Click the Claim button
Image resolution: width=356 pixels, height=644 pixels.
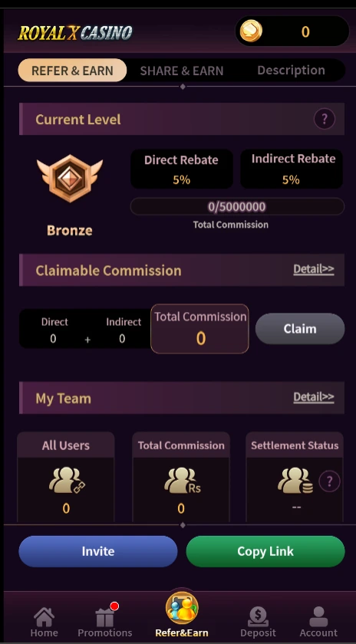pos(300,329)
